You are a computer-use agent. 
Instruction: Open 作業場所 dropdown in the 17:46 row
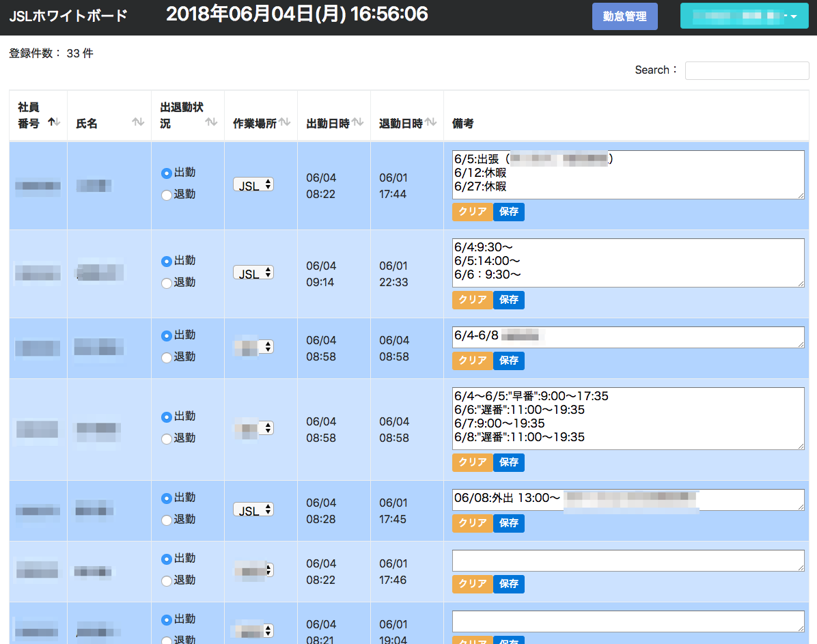point(253,570)
